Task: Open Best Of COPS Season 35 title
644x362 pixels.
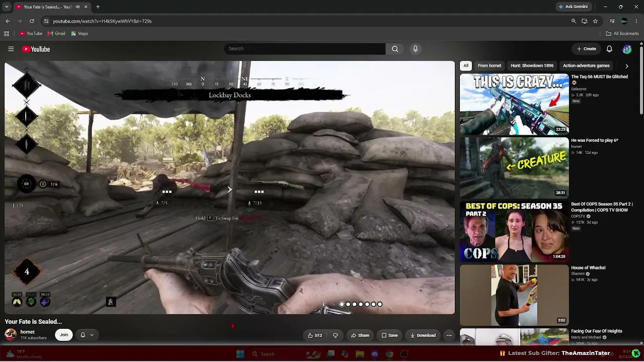Action: 602,207
